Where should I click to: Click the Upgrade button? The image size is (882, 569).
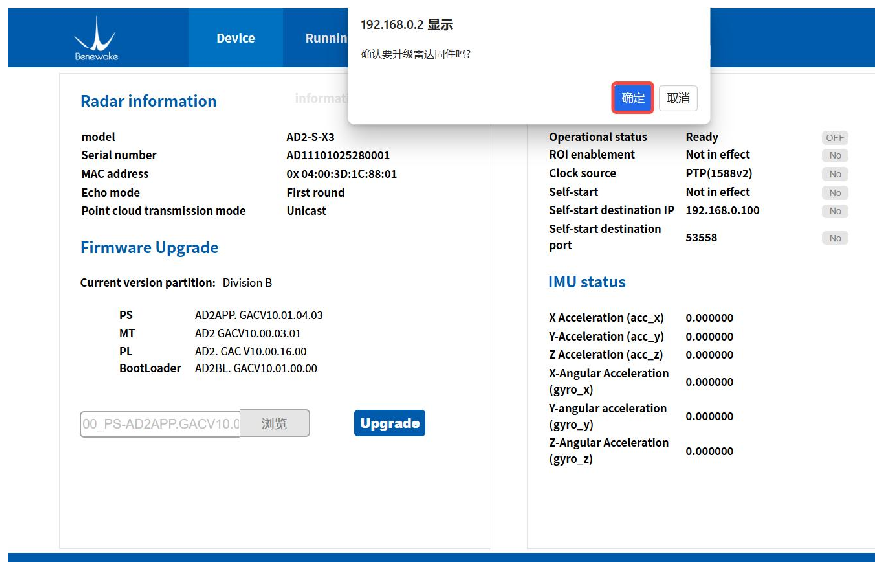tap(389, 423)
